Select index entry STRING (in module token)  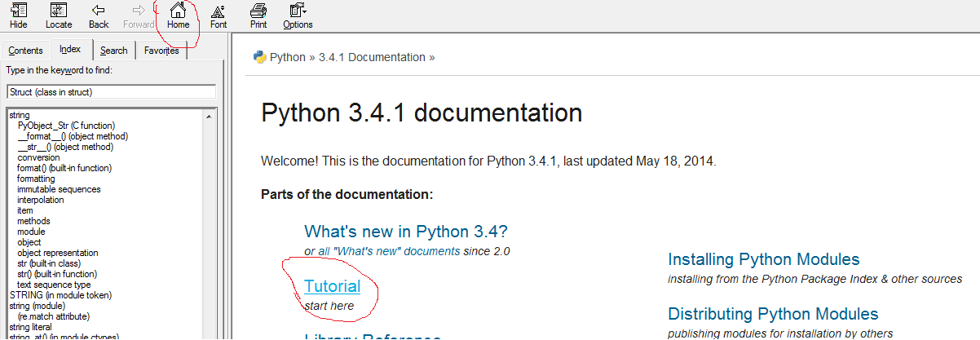60,295
